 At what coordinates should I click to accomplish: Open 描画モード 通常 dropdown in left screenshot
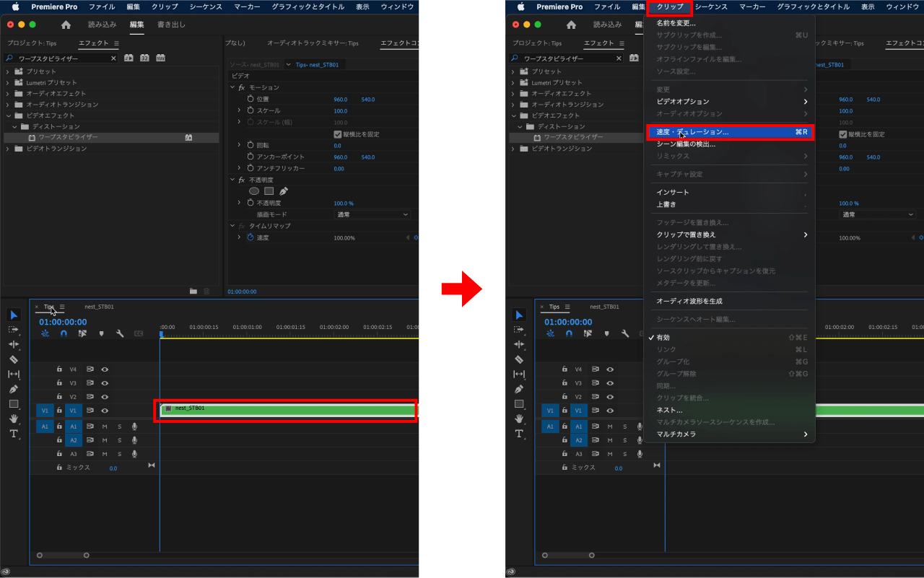point(372,214)
